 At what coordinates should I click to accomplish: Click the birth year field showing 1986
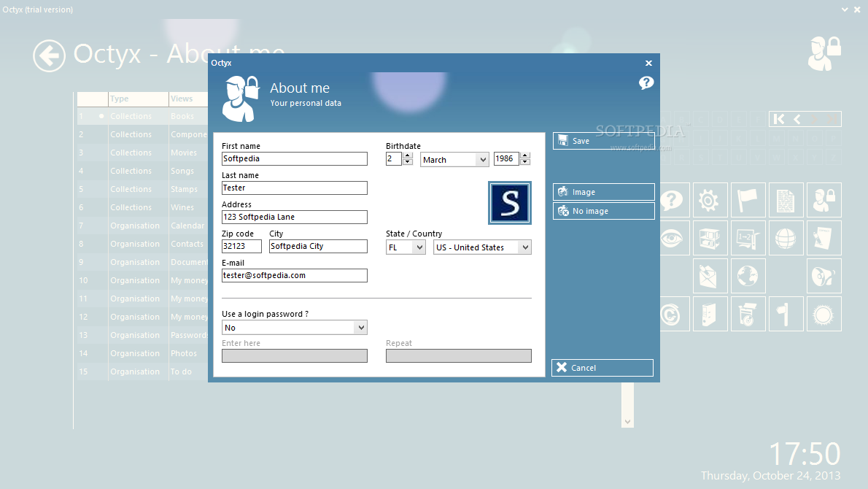point(506,159)
